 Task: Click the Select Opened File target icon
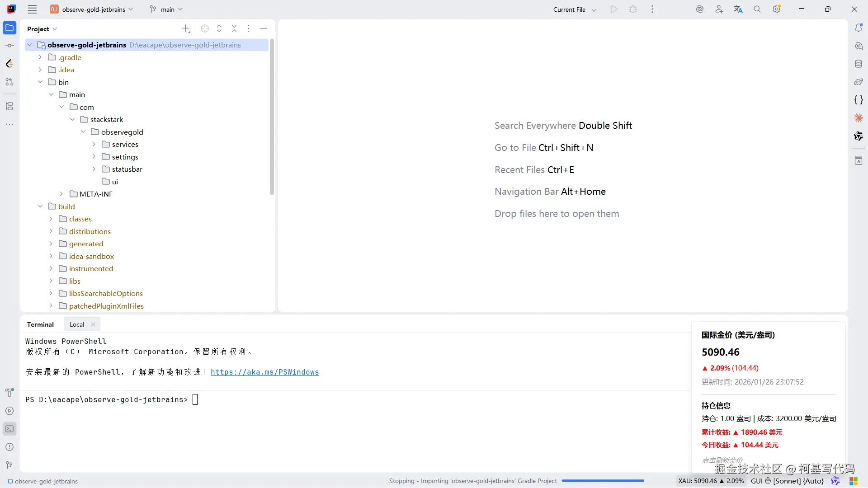[x=205, y=29]
